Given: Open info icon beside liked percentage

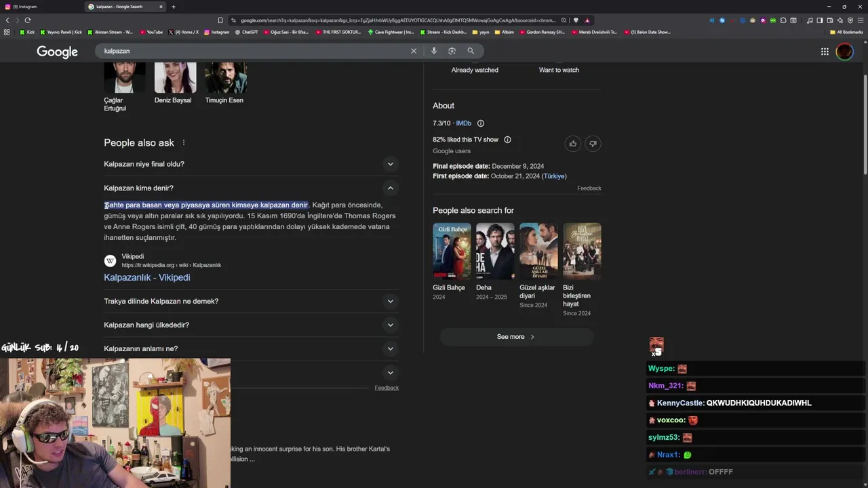Looking at the screenshot, I should click(x=507, y=140).
